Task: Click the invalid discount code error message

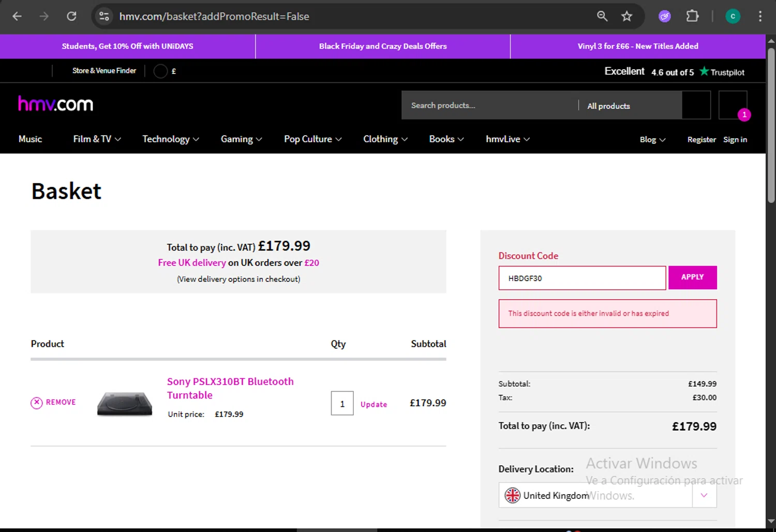Action: pos(607,314)
